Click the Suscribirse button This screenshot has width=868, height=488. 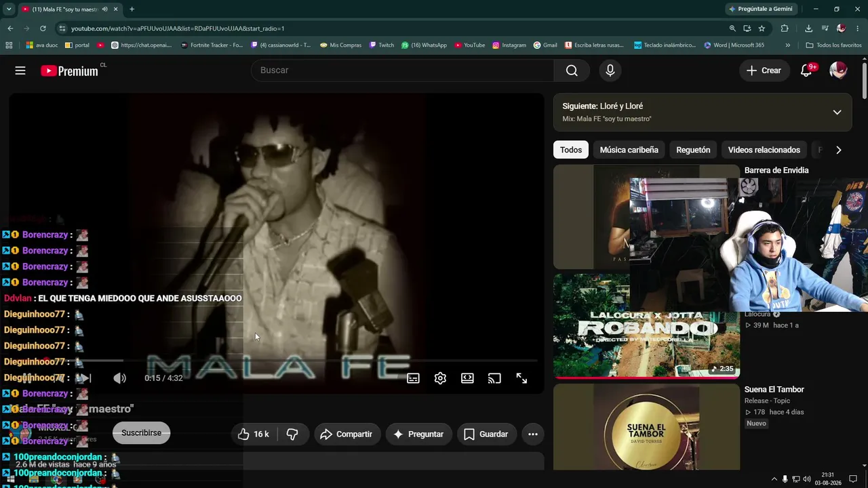point(141,433)
